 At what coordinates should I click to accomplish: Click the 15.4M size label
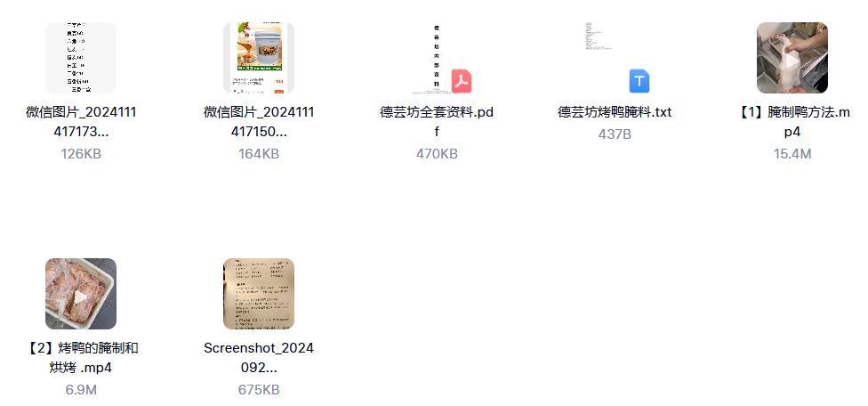792,154
